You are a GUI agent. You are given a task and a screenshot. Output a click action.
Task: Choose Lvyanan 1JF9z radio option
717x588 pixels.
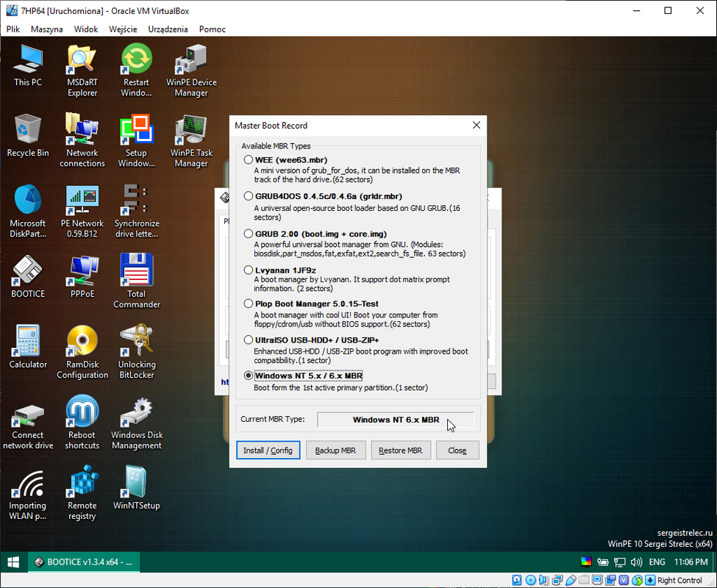(x=249, y=270)
